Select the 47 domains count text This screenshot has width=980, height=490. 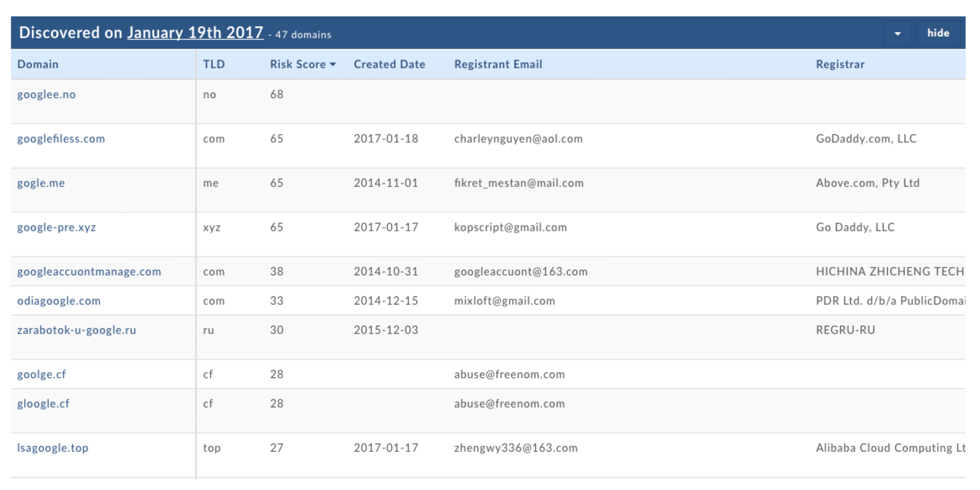tap(303, 35)
